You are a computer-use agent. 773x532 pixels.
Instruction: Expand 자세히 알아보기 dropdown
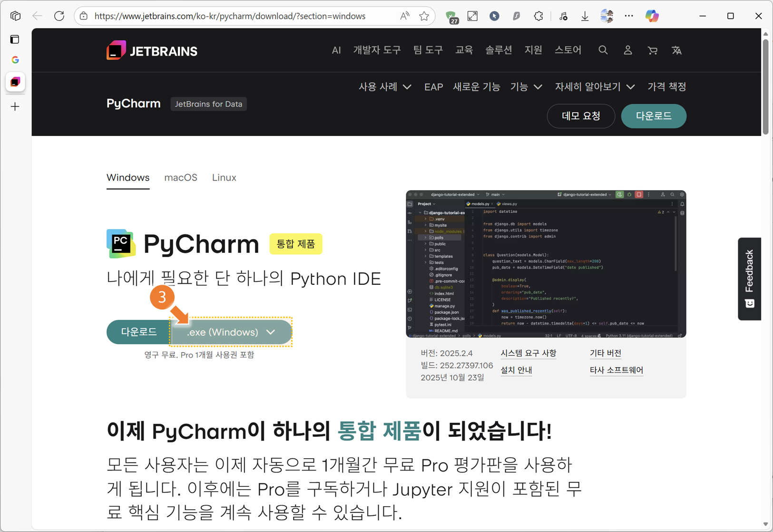pos(595,87)
